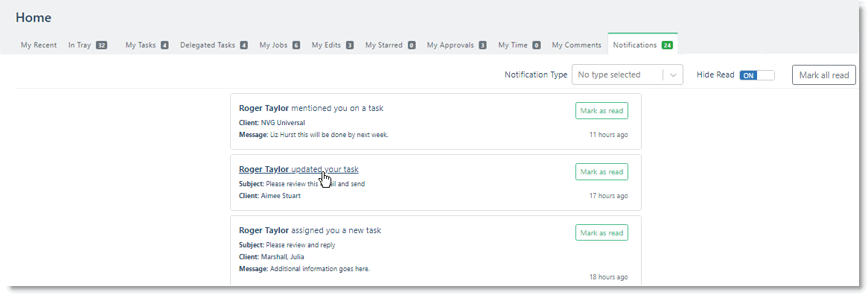
Task: Click message 'Additional information goes here.'
Action: 320,269
